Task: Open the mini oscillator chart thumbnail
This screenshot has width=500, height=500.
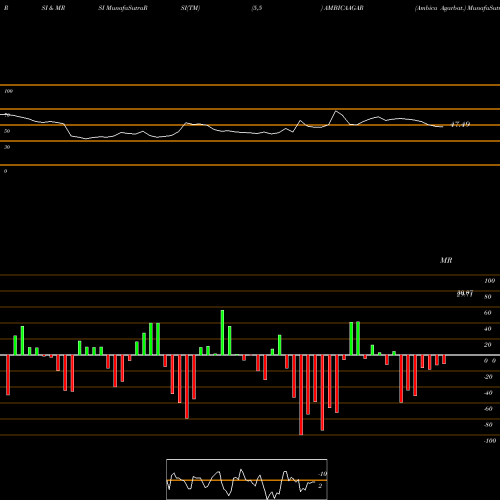Action: (x=247, y=479)
